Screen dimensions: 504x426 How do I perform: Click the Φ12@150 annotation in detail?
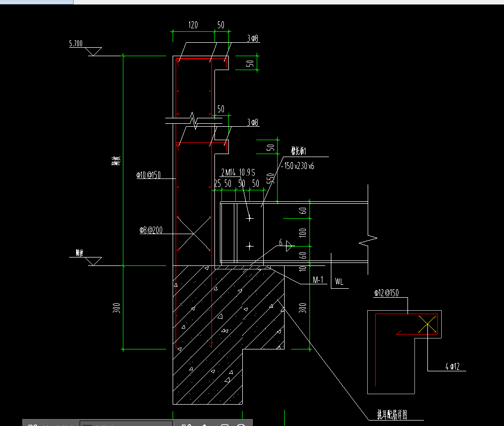coord(387,293)
